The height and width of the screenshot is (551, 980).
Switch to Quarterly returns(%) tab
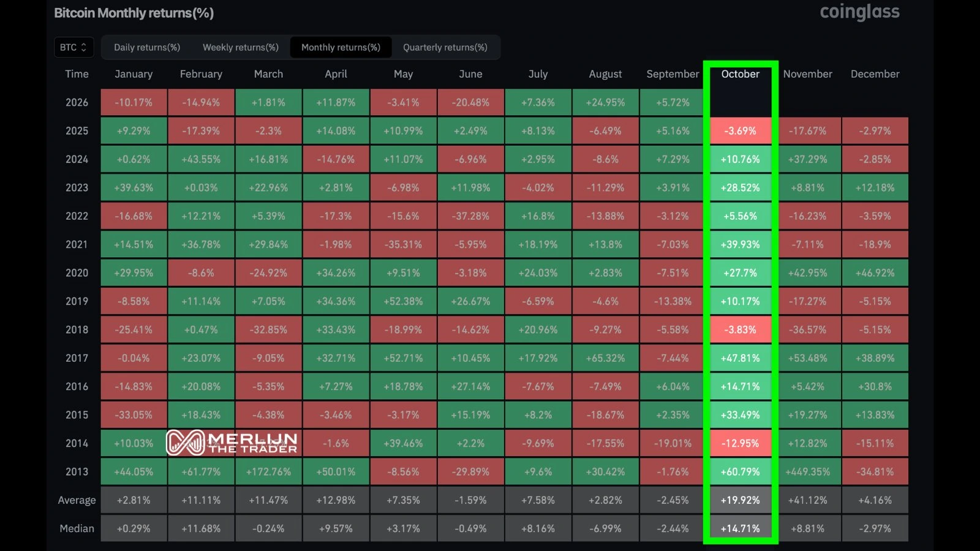(445, 47)
